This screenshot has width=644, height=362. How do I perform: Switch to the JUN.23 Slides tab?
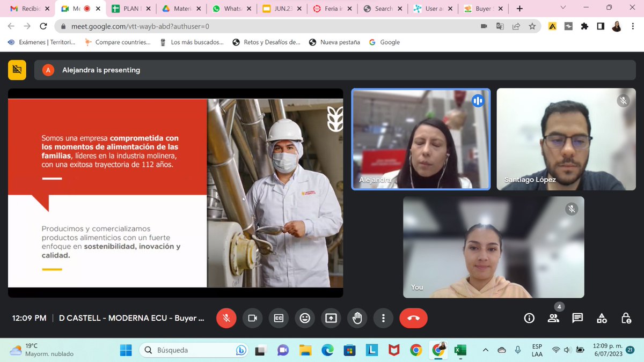(282, 9)
